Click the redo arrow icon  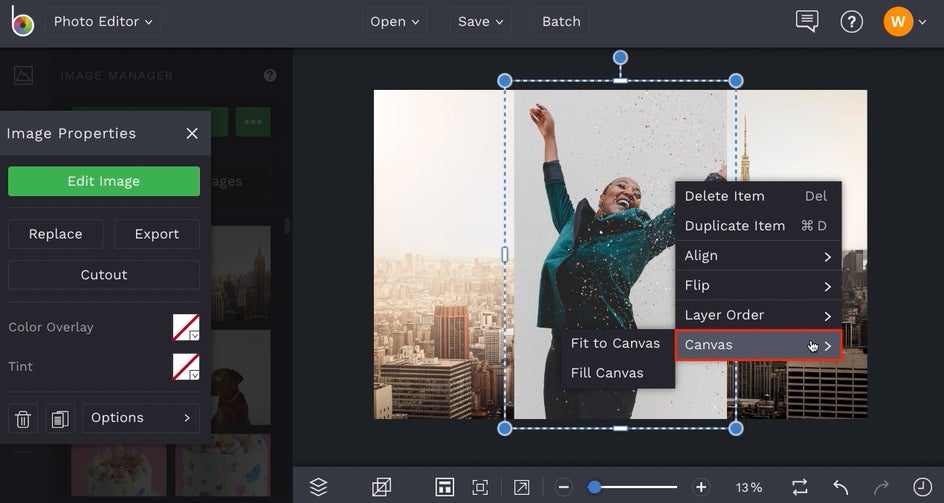pos(881,487)
